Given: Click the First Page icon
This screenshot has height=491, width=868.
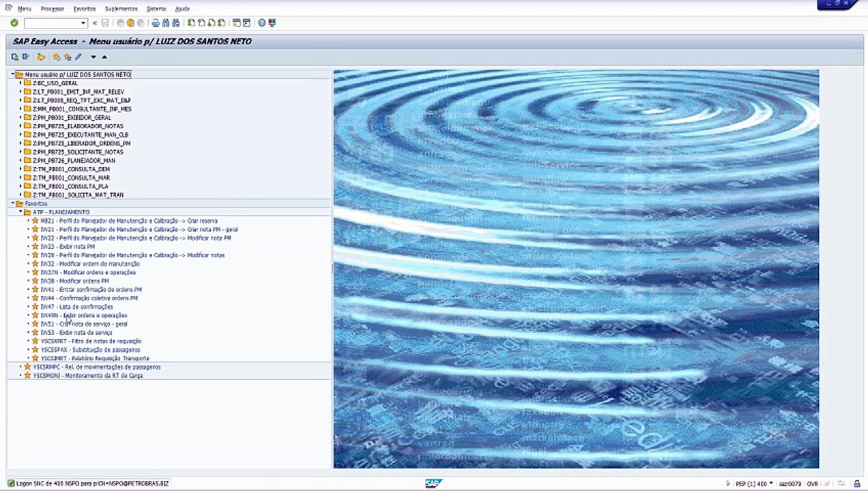Looking at the screenshot, I should pos(192,23).
